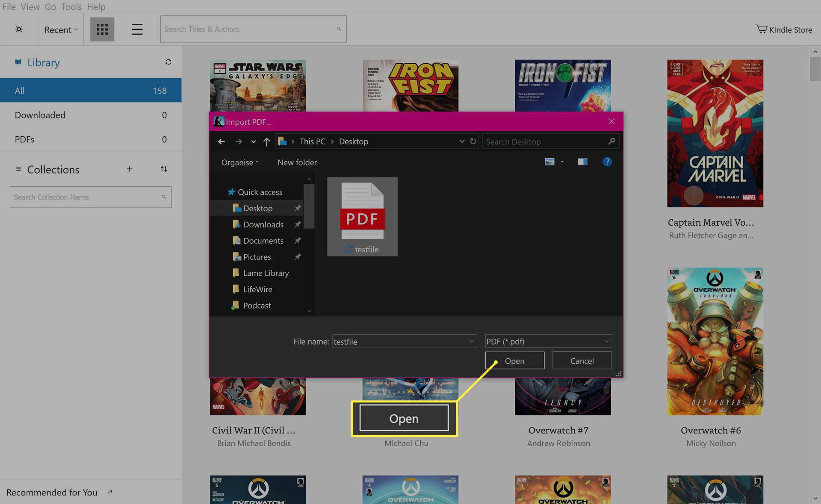Open the Captain Marvel book cover
Image resolution: width=821 pixels, height=504 pixels.
coord(715,133)
